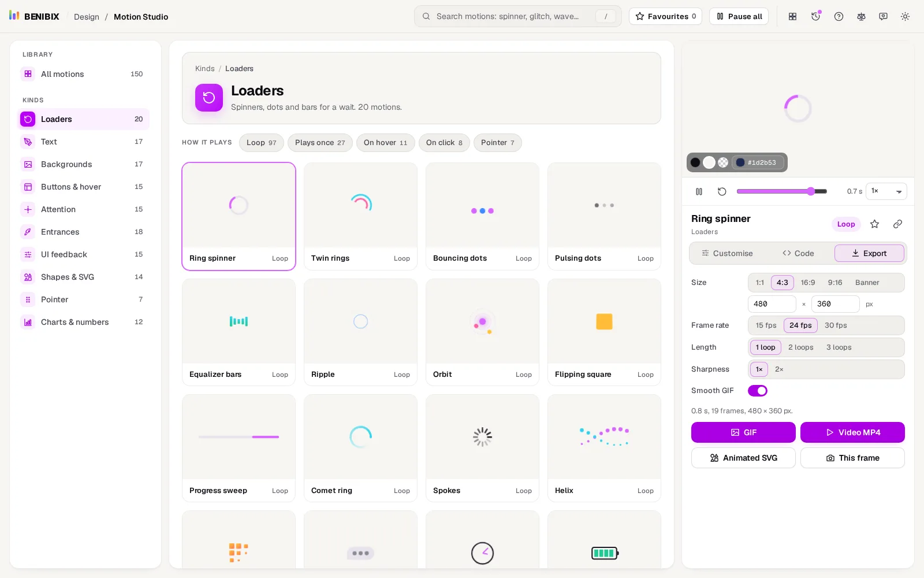The image size is (924, 578).
Task: Click the width field showing 480
Action: tap(772, 304)
